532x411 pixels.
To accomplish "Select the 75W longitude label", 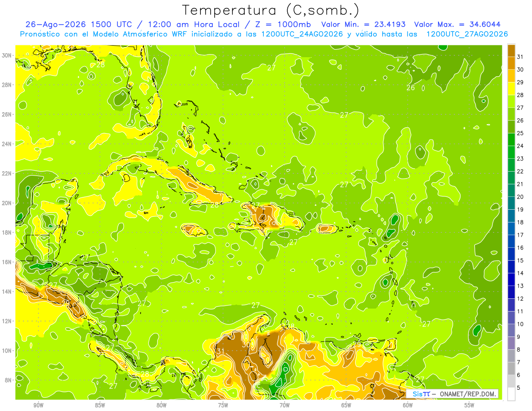I will [223, 405].
